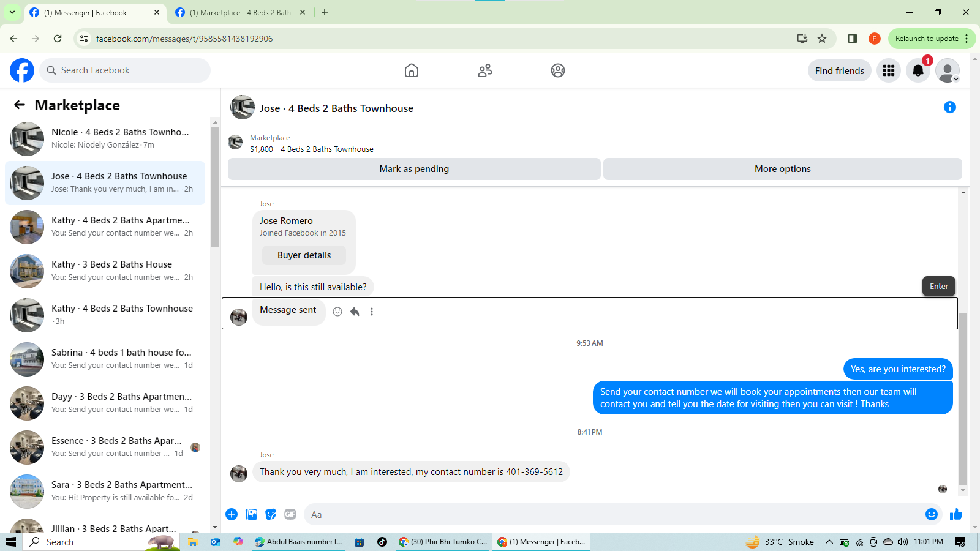Image resolution: width=980 pixels, height=551 pixels.
Task: Open the Facebook home logo
Action: point(22,70)
